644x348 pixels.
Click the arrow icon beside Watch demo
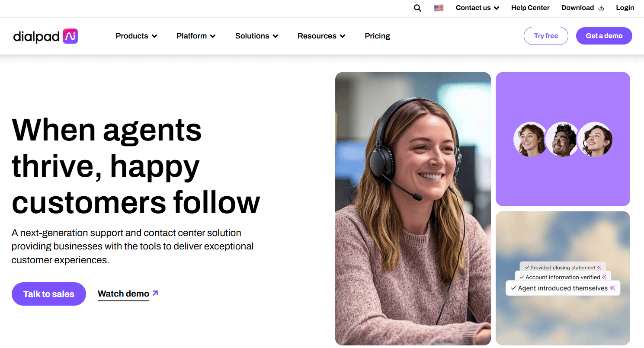coord(154,293)
